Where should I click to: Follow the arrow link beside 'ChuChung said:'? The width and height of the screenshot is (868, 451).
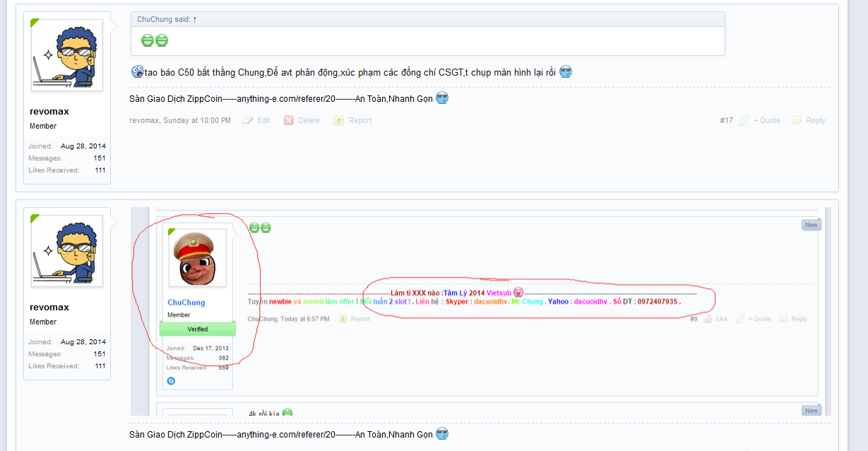point(195,20)
